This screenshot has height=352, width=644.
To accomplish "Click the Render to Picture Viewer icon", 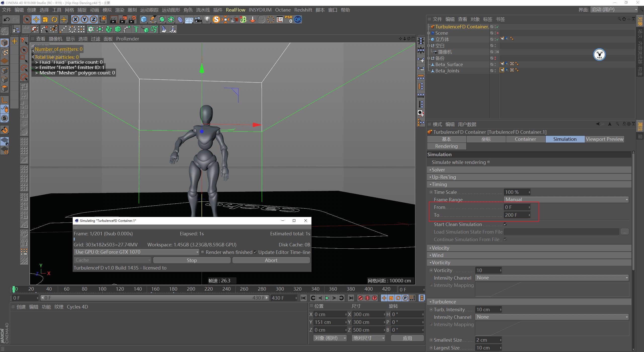I will point(123,19).
